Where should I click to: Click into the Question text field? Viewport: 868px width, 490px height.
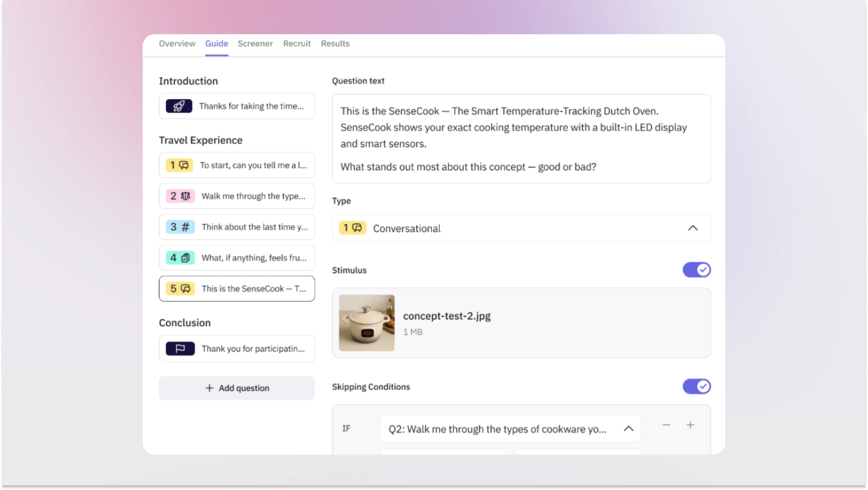tap(522, 139)
